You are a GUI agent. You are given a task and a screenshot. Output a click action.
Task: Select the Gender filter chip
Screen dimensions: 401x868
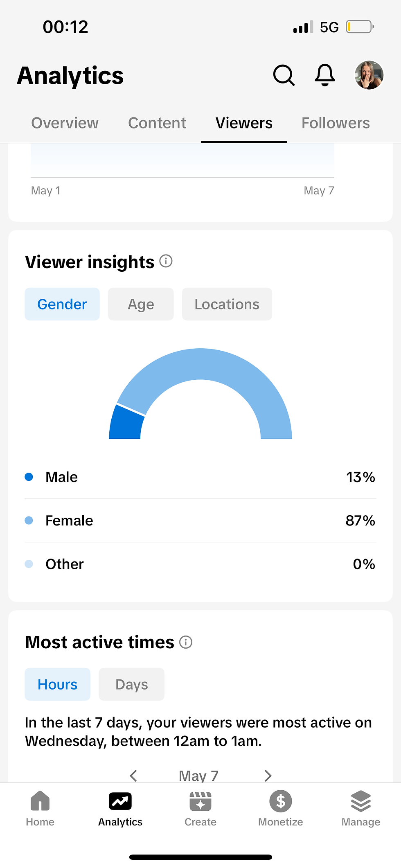click(62, 304)
